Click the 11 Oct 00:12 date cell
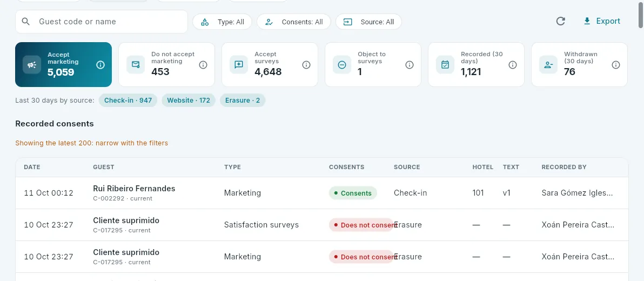Screen dimensions: 644x281 click(x=49, y=193)
